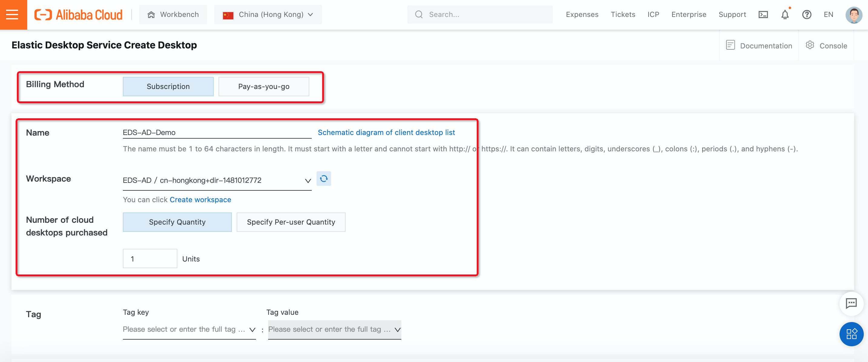This screenshot has height=362, width=868.
Task: Open the Expenses menu
Action: [x=582, y=15]
